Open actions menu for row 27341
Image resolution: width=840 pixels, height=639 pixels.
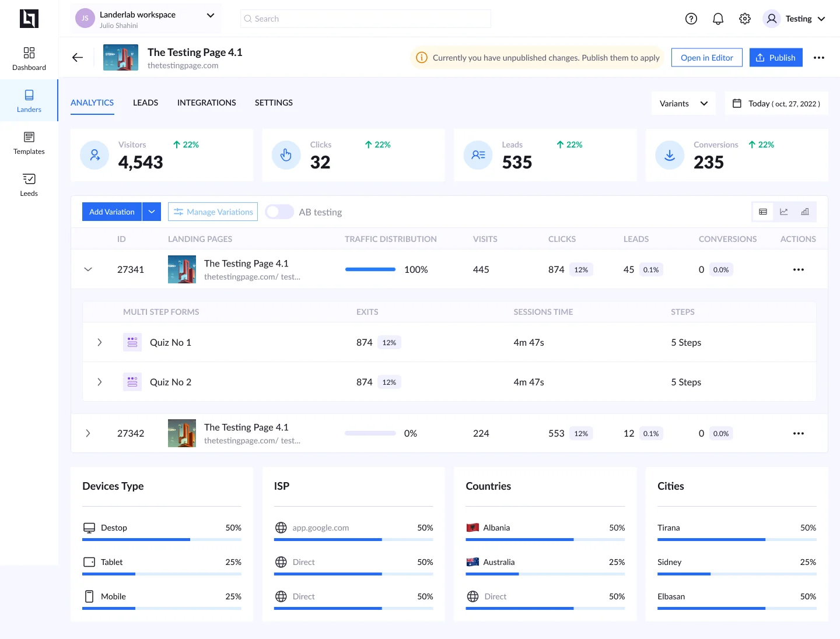(x=799, y=269)
